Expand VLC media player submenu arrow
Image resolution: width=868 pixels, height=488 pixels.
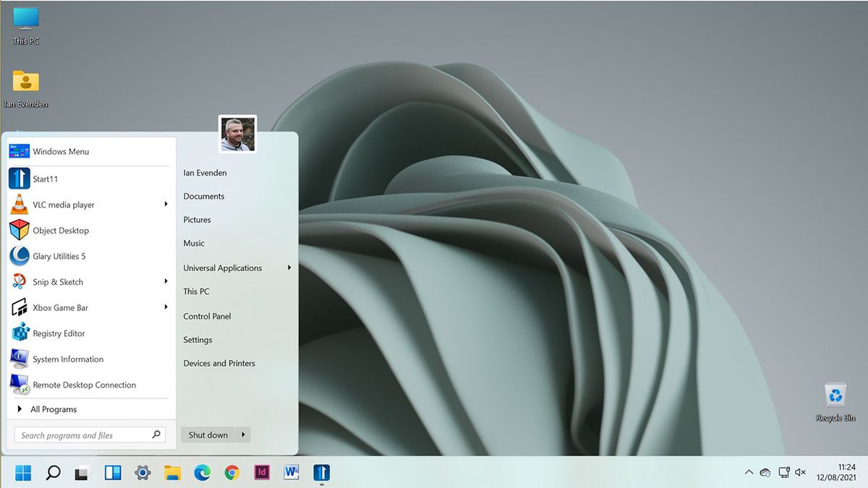click(x=166, y=205)
